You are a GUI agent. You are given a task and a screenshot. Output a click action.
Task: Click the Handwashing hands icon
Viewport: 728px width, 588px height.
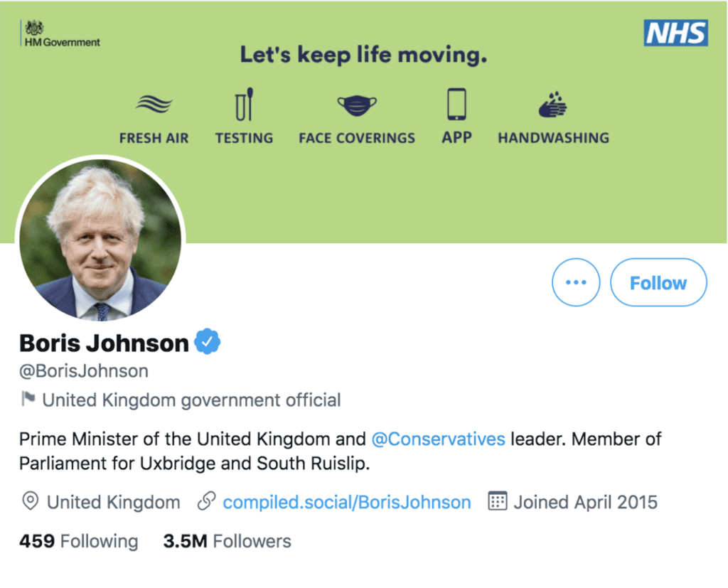[x=552, y=105]
